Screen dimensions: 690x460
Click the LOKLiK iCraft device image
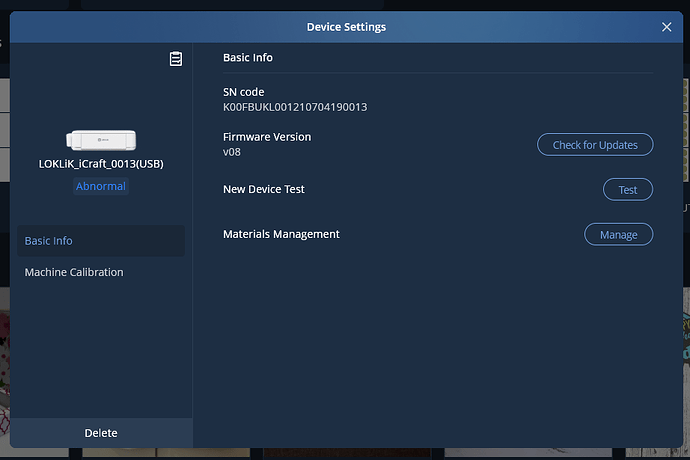tap(101, 140)
